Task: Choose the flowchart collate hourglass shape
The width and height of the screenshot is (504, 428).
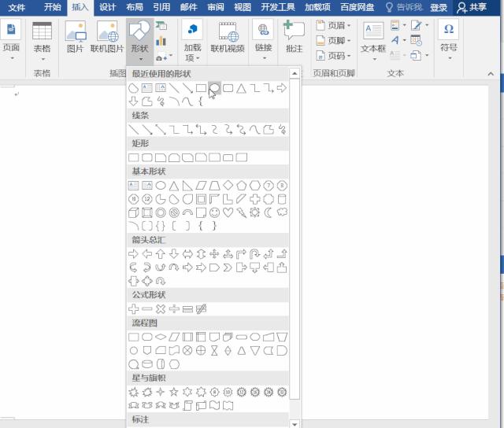Action: tap(214, 350)
